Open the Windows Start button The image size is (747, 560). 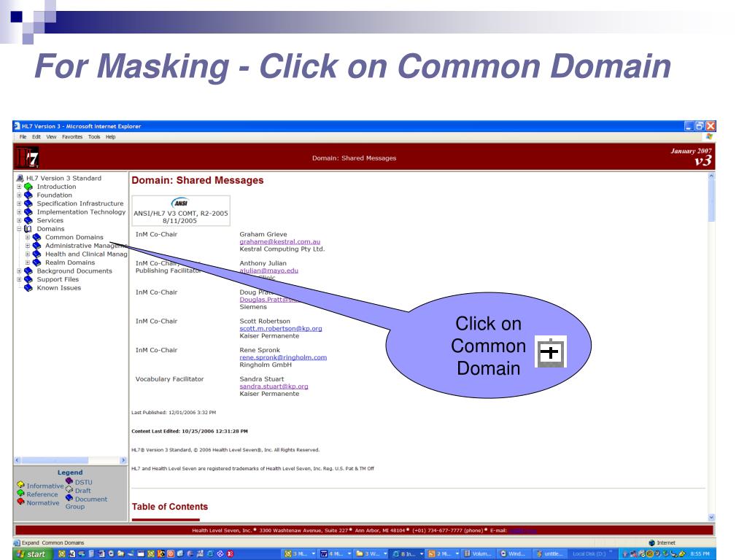pos(31,554)
